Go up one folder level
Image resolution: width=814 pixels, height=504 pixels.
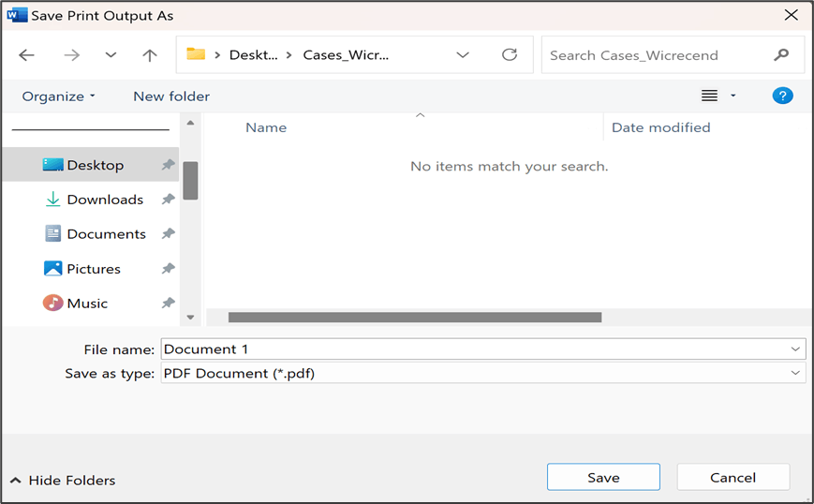pyautogui.click(x=149, y=55)
